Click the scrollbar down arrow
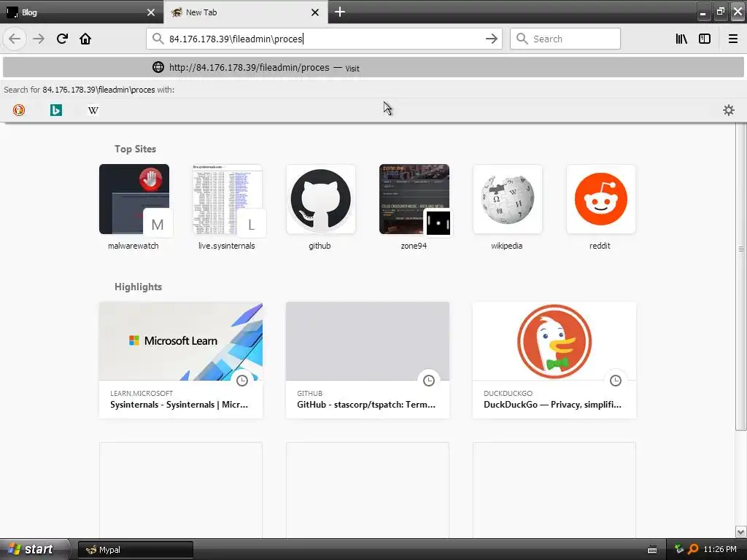The height and width of the screenshot is (560, 747). [741, 532]
